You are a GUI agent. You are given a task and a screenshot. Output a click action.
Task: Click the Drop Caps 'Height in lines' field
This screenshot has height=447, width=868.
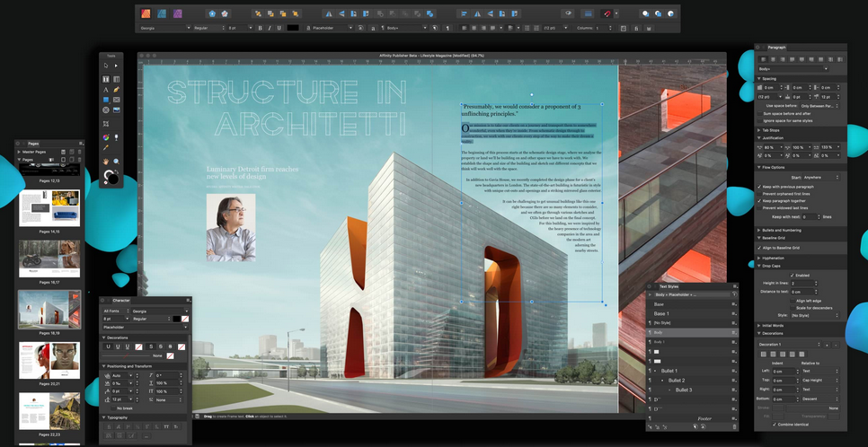pos(803,284)
